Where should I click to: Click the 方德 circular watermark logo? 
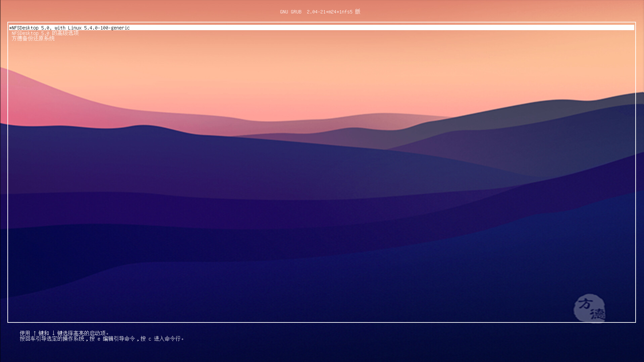pyautogui.click(x=589, y=308)
